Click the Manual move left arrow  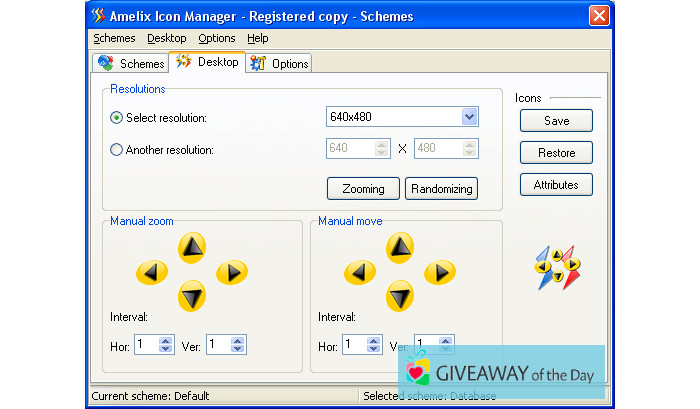pyautogui.click(x=360, y=272)
